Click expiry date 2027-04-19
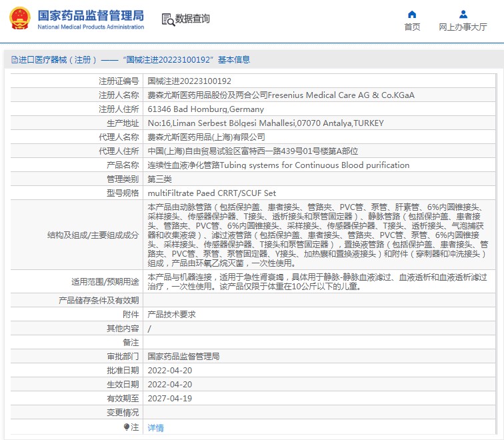The width and height of the screenshot is (504, 440). coord(170,399)
